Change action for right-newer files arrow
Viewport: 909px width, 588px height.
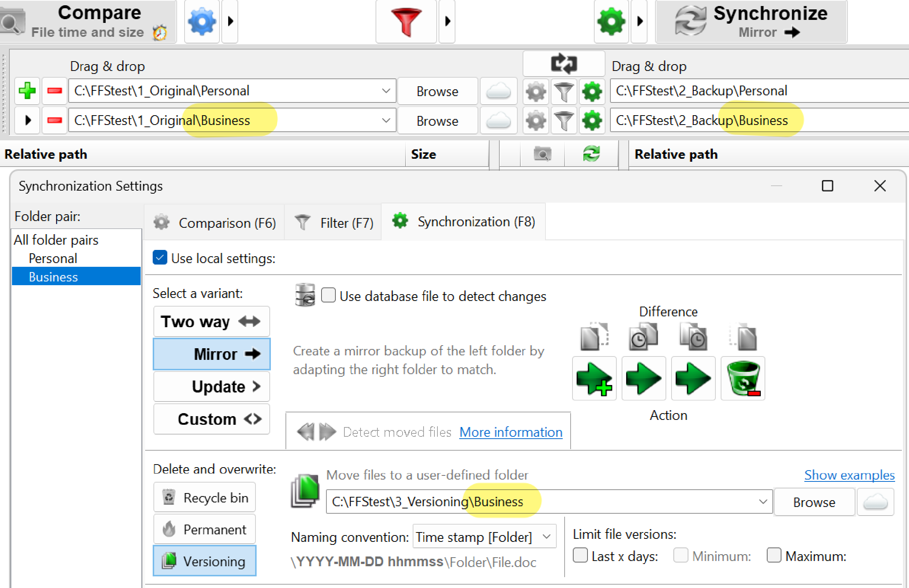[693, 378]
